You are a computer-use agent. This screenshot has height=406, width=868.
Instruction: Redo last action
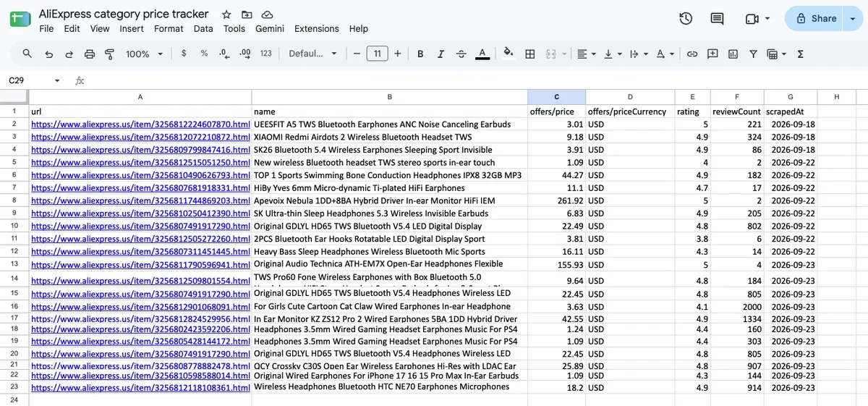point(69,54)
